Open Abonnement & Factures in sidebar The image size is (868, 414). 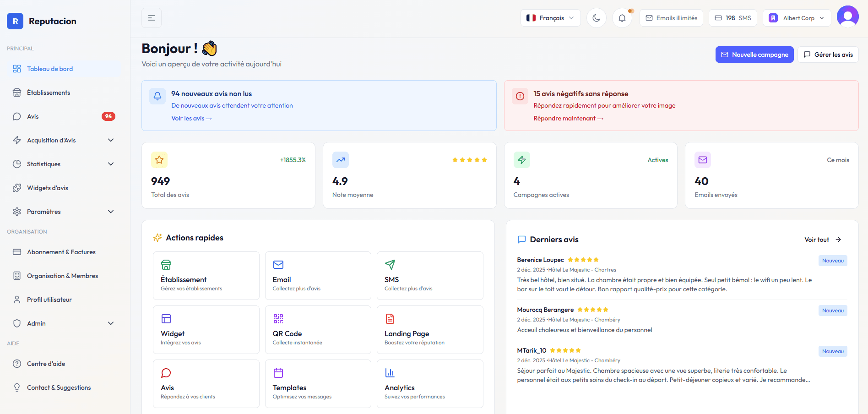point(61,252)
